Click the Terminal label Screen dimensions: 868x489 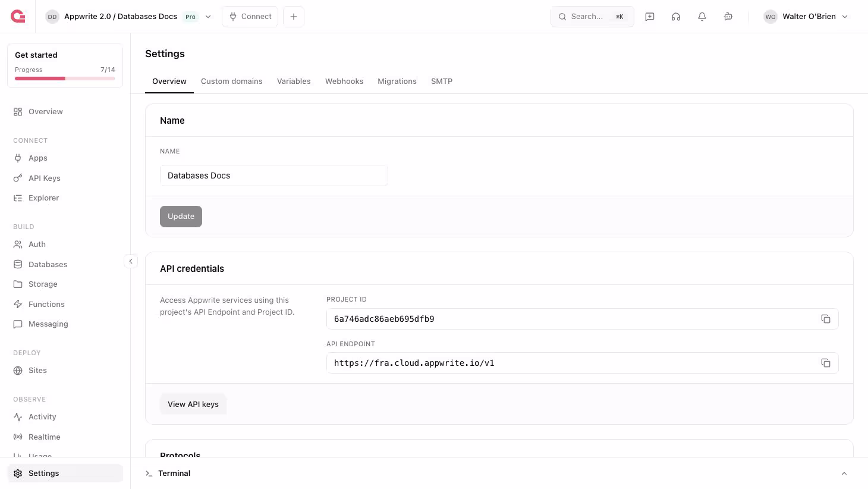tap(174, 474)
